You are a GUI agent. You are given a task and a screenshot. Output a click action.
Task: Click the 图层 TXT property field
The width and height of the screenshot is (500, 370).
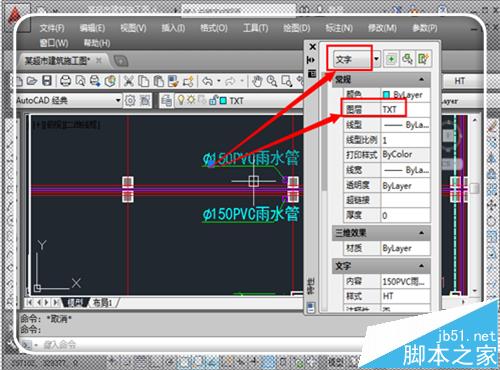[x=405, y=110]
